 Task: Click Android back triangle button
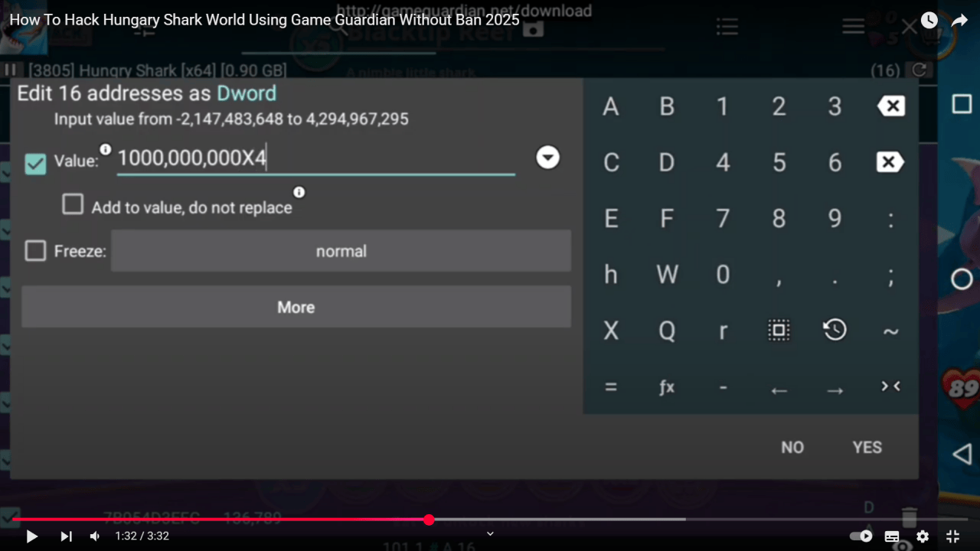click(x=962, y=455)
